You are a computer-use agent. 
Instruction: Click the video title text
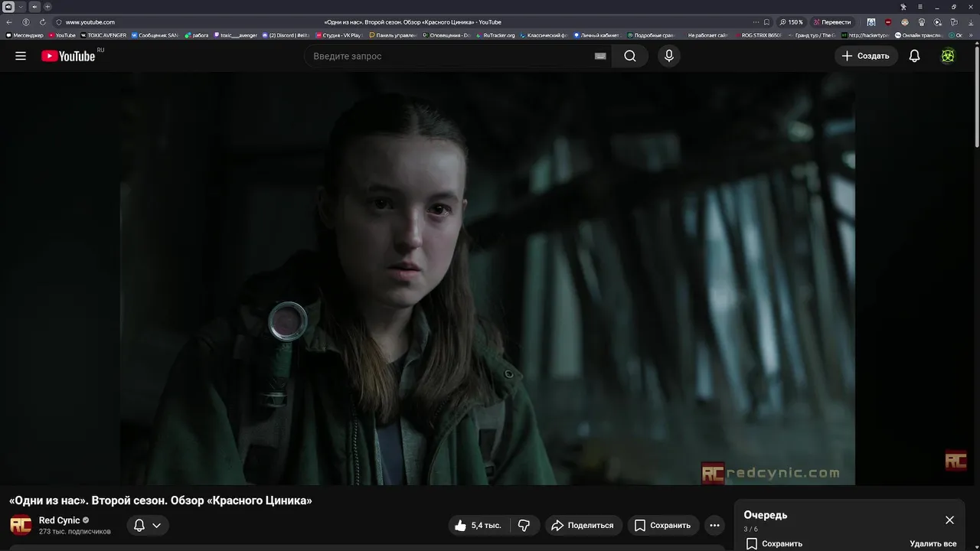(x=161, y=500)
